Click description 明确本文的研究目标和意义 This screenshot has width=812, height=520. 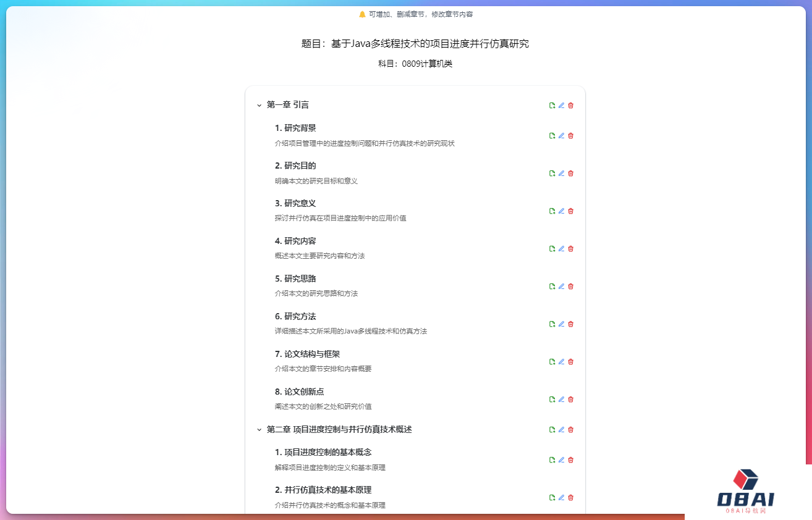316,181
